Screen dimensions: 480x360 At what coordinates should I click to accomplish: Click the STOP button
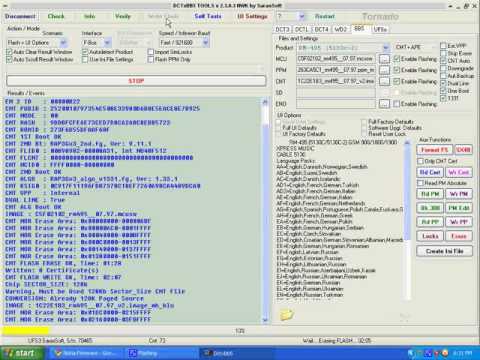pos(136,81)
